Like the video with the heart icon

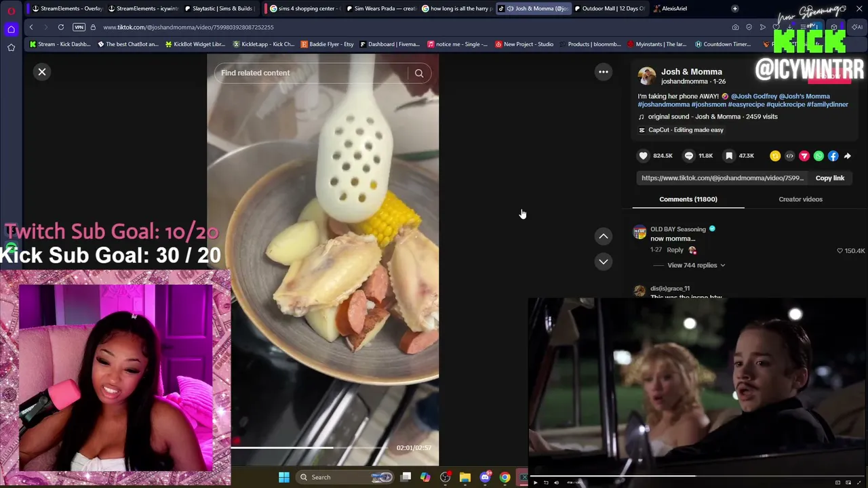644,156
